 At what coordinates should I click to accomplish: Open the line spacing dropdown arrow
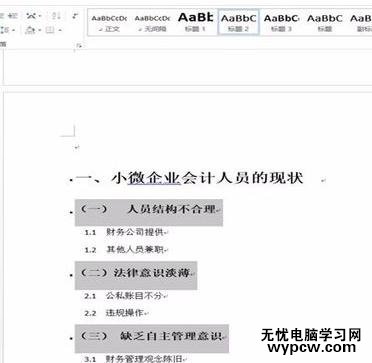14,31
